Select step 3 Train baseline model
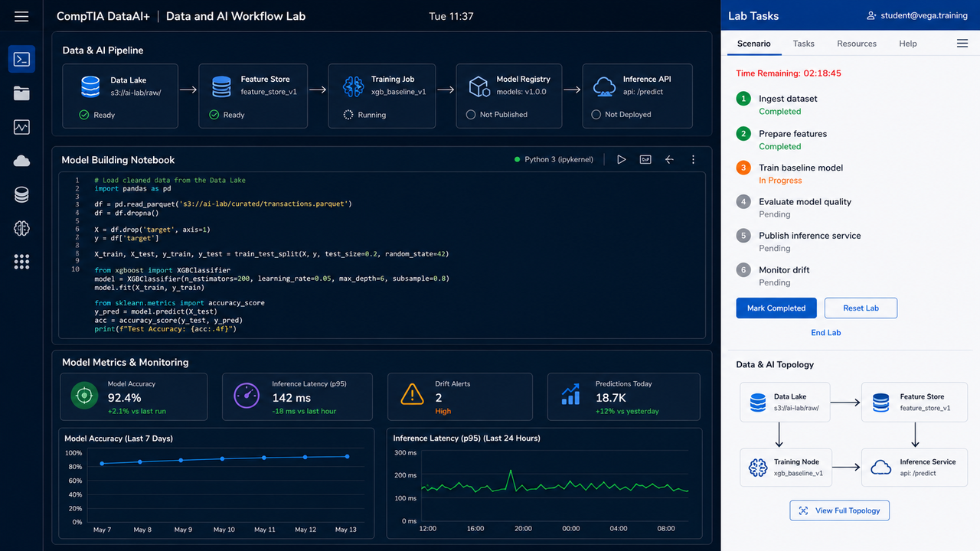The width and height of the screenshot is (980, 551). point(801,168)
